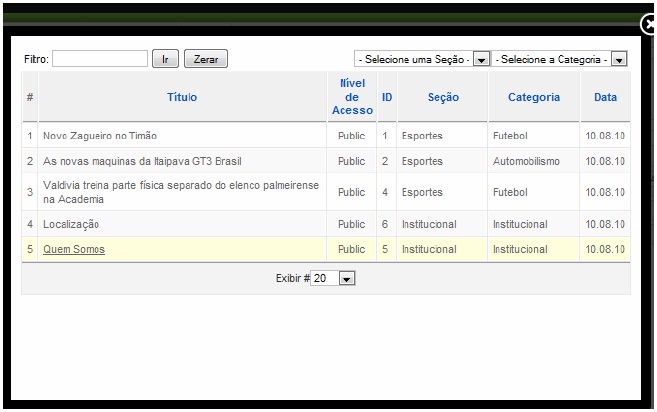Sort the table by Categoria header
Viewport: 657px width, 412px height.
click(534, 97)
